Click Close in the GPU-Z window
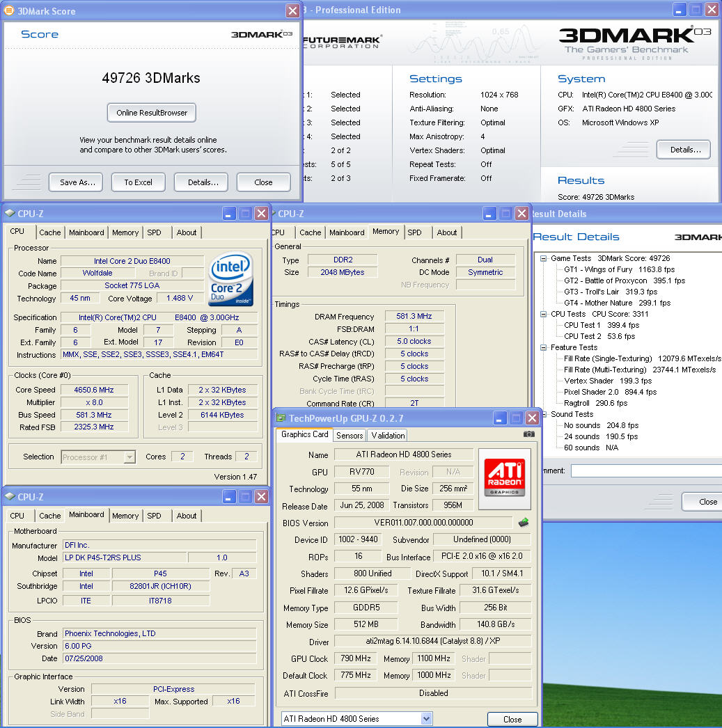The image size is (722, 728). (x=512, y=719)
